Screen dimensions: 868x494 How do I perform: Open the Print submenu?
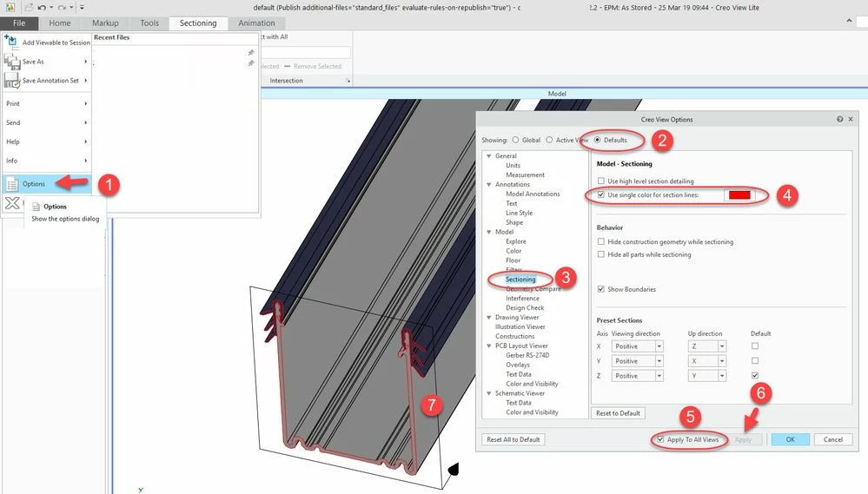pyautogui.click(x=47, y=103)
